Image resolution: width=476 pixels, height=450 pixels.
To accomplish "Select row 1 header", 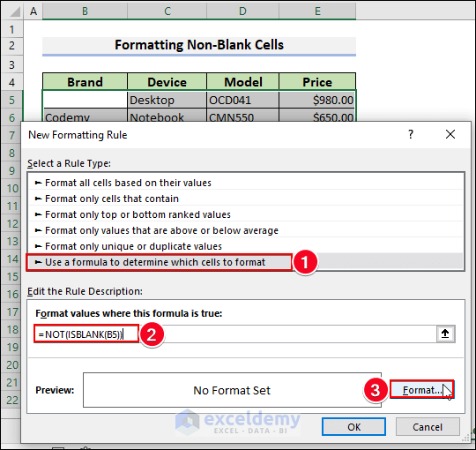I will [x=11, y=29].
